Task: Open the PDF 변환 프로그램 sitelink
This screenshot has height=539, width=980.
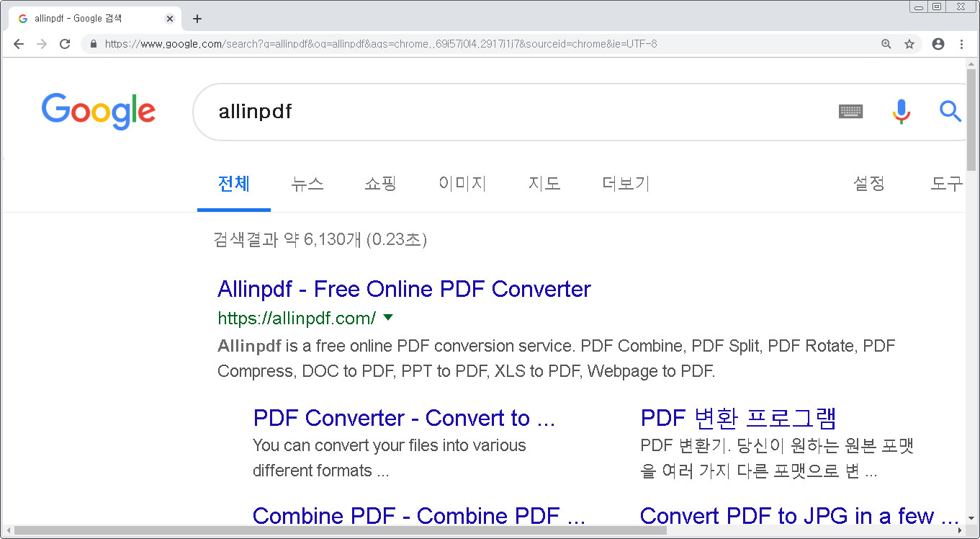Action: click(x=738, y=418)
